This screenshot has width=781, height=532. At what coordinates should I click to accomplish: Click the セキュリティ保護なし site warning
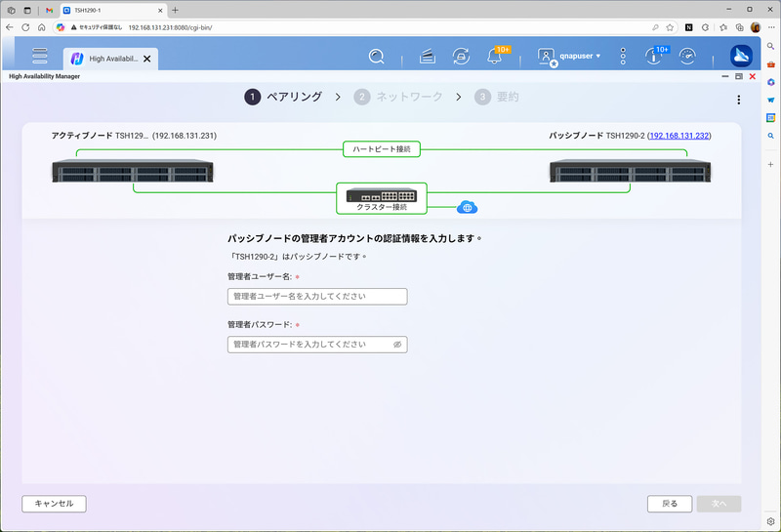(x=97, y=27)
